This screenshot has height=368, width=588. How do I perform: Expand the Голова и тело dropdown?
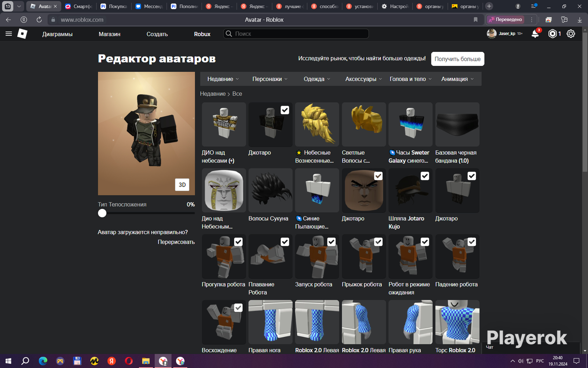coord(410,79)
